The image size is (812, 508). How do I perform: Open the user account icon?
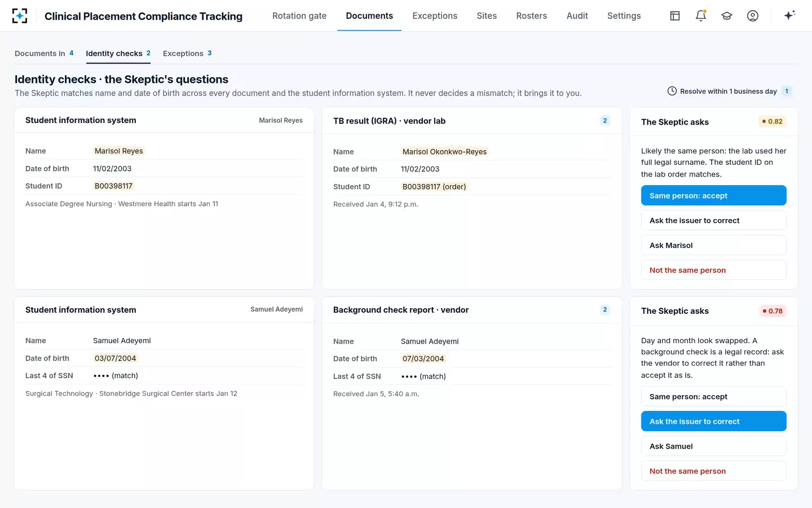(753, 16)
